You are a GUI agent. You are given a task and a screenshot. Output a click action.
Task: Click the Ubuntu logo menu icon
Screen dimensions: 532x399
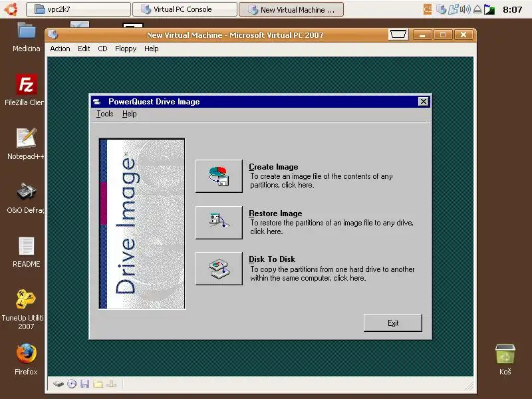pos(11,9)
